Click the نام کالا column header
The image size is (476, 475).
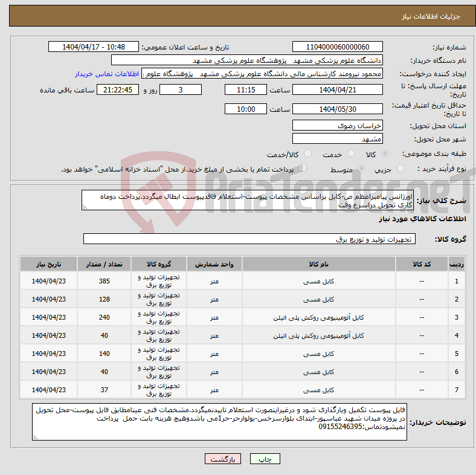coord(319,264)
